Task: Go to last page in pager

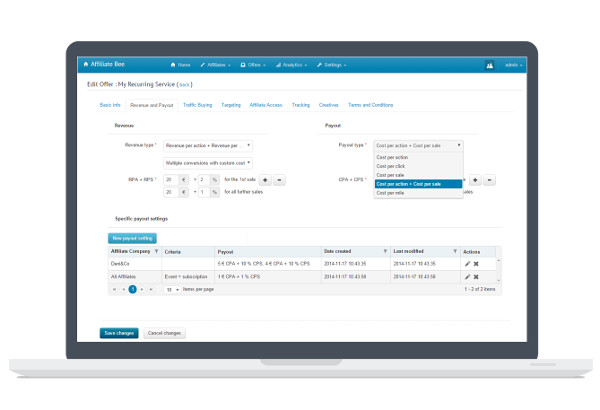Action: [x=151, y=289]
